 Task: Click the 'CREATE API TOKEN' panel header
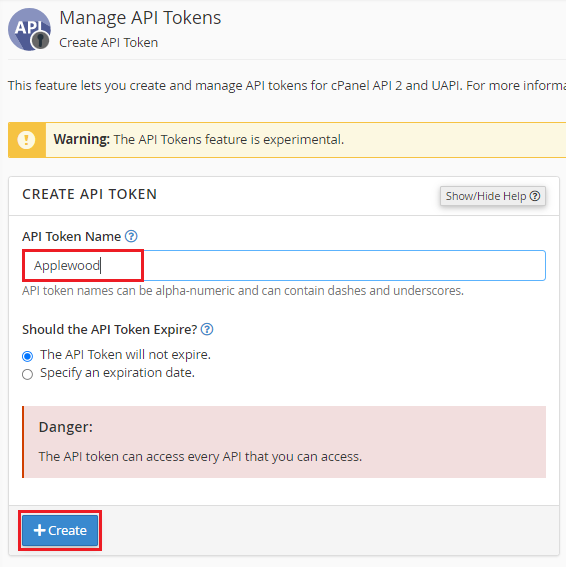click(x=90, y=194)
